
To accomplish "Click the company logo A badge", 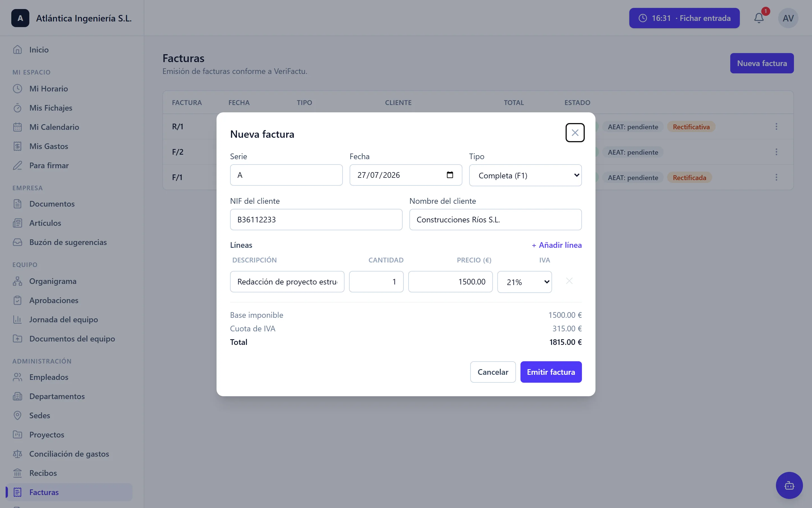I will (x=20, y=18).
